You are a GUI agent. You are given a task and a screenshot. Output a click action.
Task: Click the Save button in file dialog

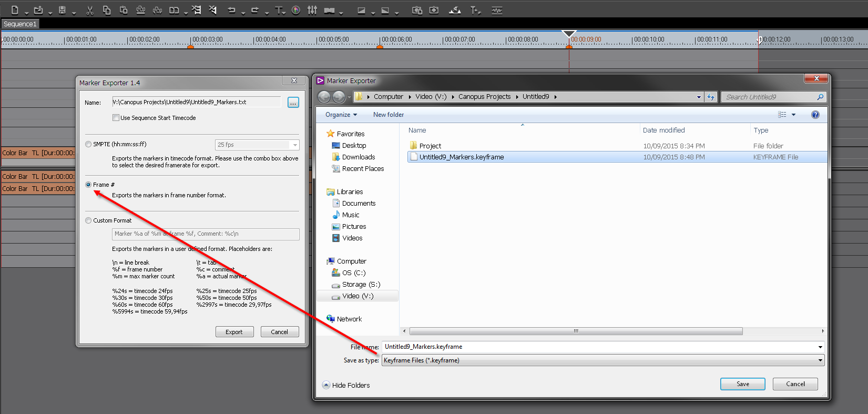tap(742, 384)
